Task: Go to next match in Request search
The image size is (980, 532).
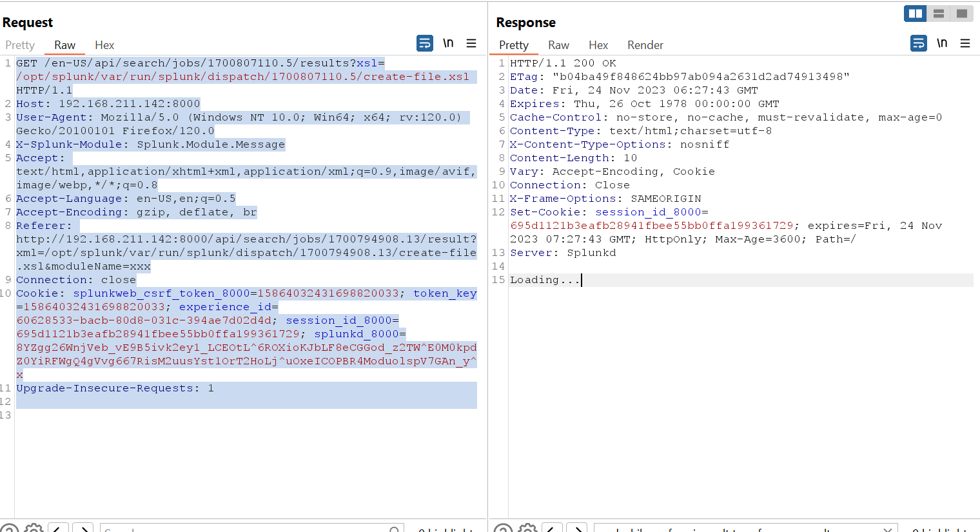Action: 83,529
